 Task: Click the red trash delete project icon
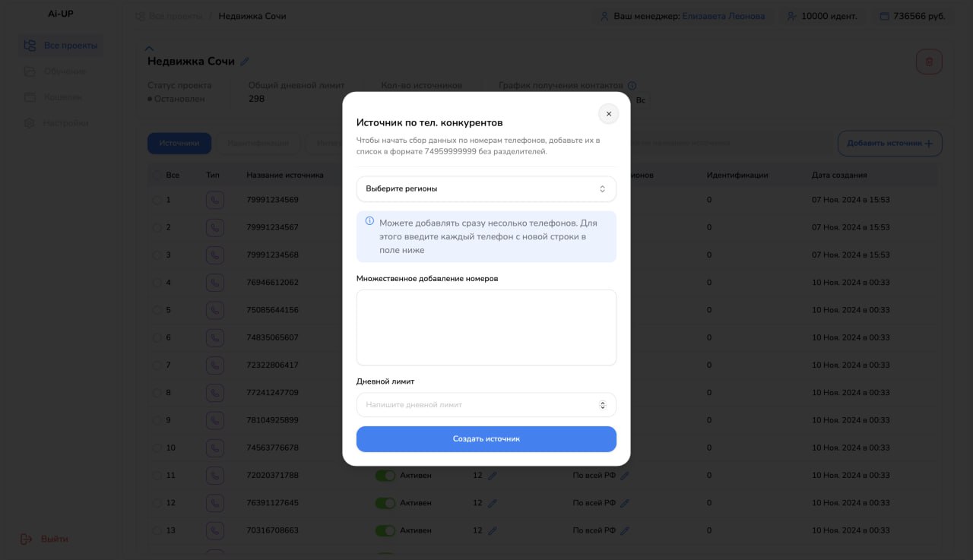929,62
